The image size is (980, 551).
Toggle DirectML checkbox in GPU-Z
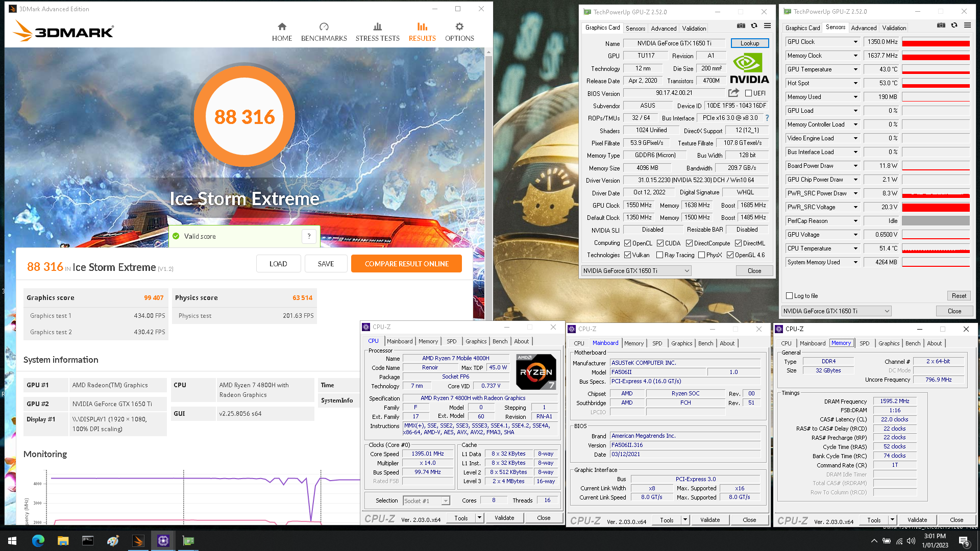738,243
